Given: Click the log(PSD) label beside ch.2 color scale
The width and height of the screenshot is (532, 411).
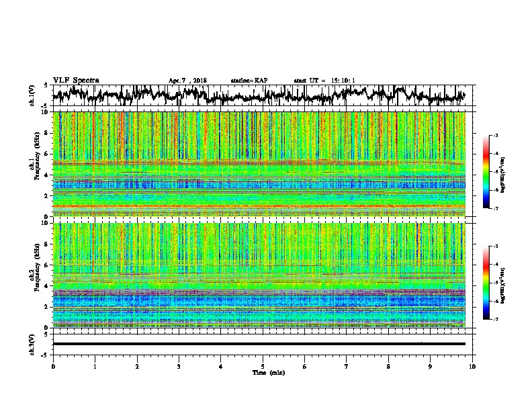Looking at the screenshot, I should [503, 285].
